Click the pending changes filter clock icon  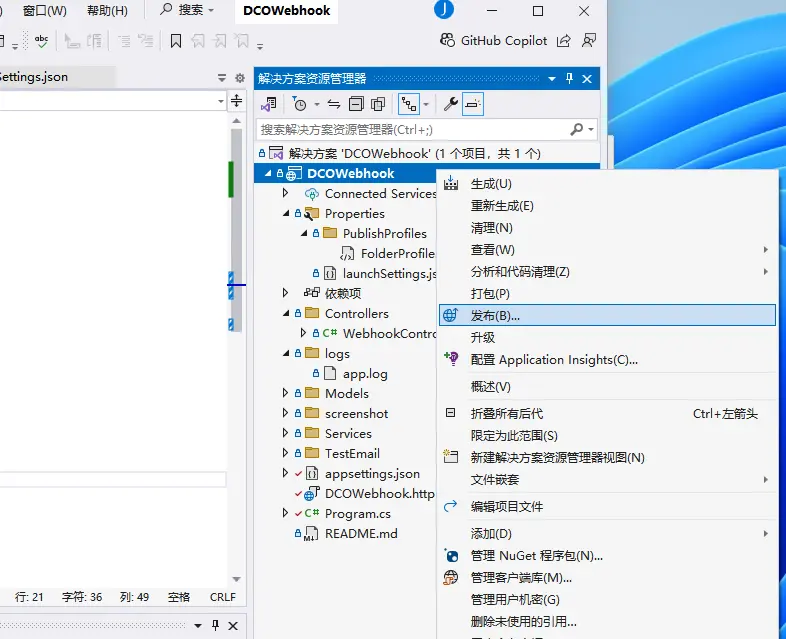[299, 104]
